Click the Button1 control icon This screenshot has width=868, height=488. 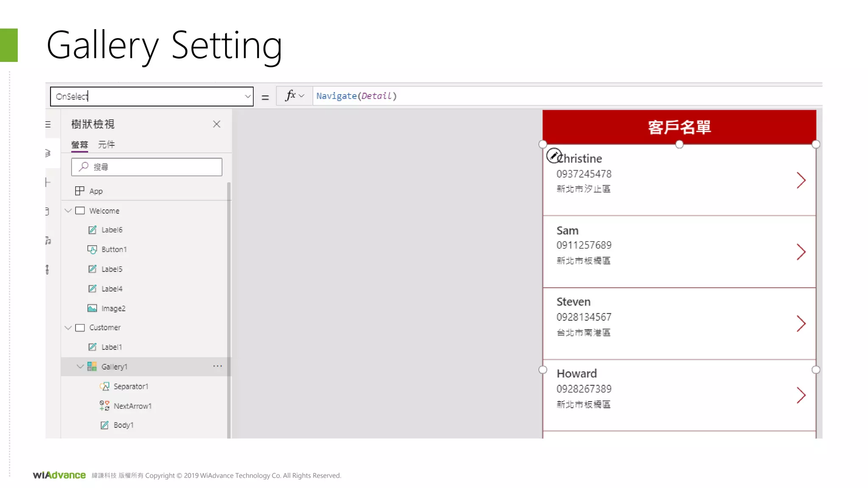(92, 250)
